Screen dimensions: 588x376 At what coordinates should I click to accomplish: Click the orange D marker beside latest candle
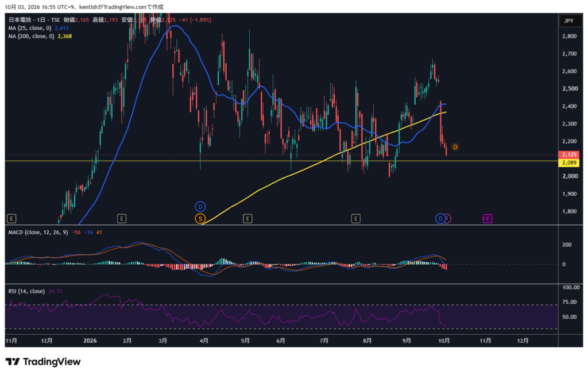tap(455, 147)
